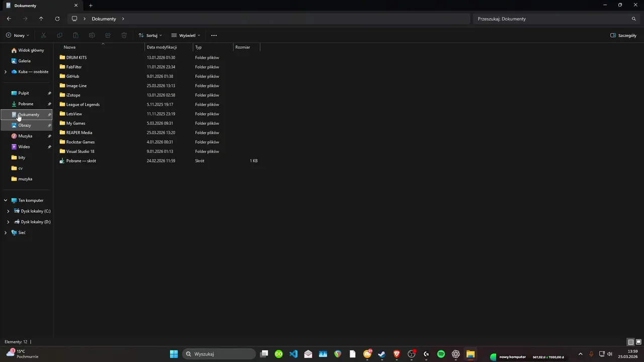Open Widok główny in sidebar
Screen dimensions: 644x362
coord(28,50)
